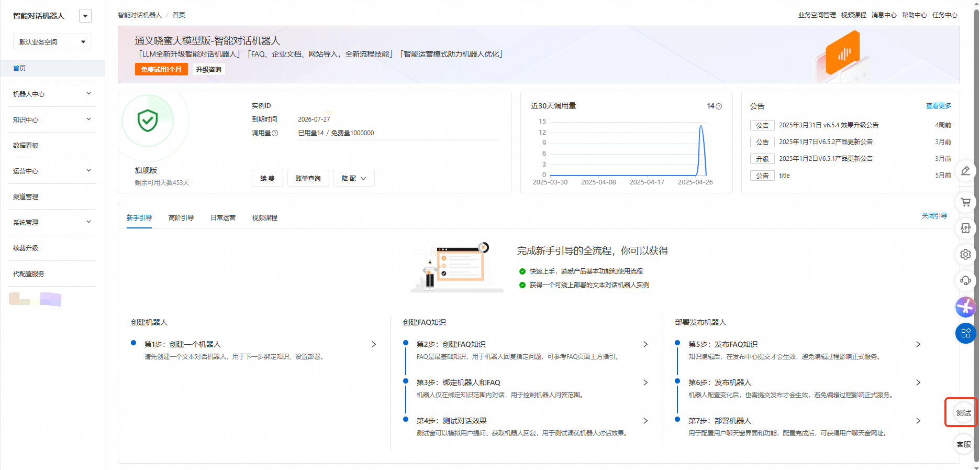Click the onboarding illustration image
This screenshot has height=470, width=980.
click(456, 267)
